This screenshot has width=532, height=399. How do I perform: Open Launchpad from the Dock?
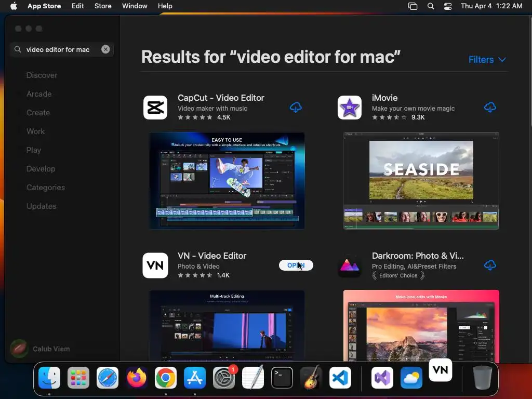pos(78,378)
